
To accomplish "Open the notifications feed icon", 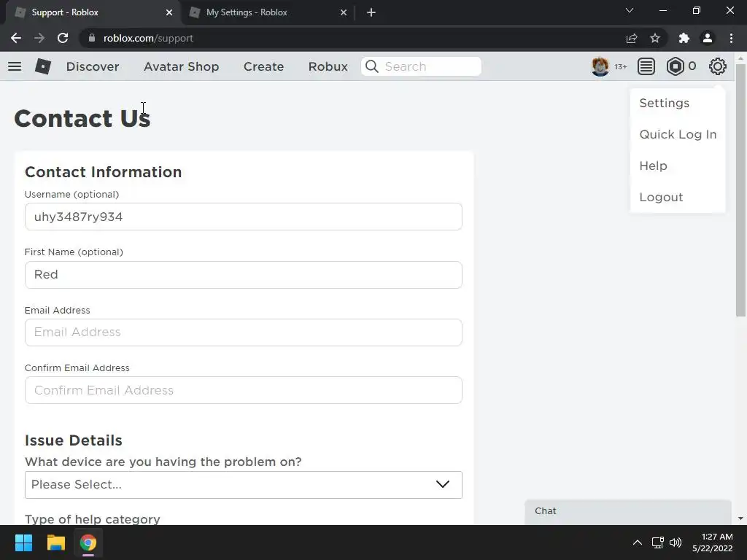I will pos(646,66).
